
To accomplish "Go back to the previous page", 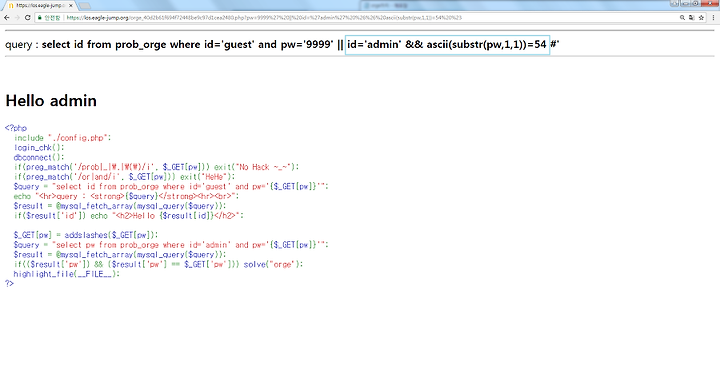I will (x=6, y=17).
